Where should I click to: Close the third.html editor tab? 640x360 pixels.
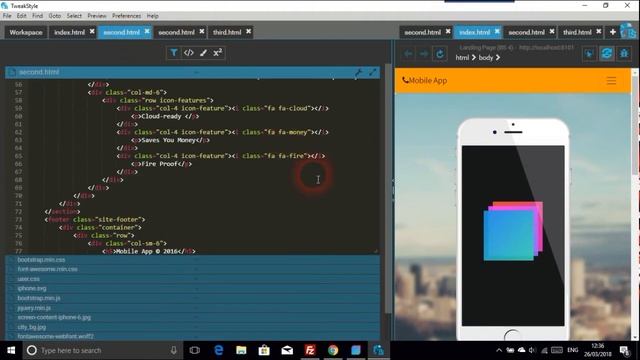tap(249, 31)
